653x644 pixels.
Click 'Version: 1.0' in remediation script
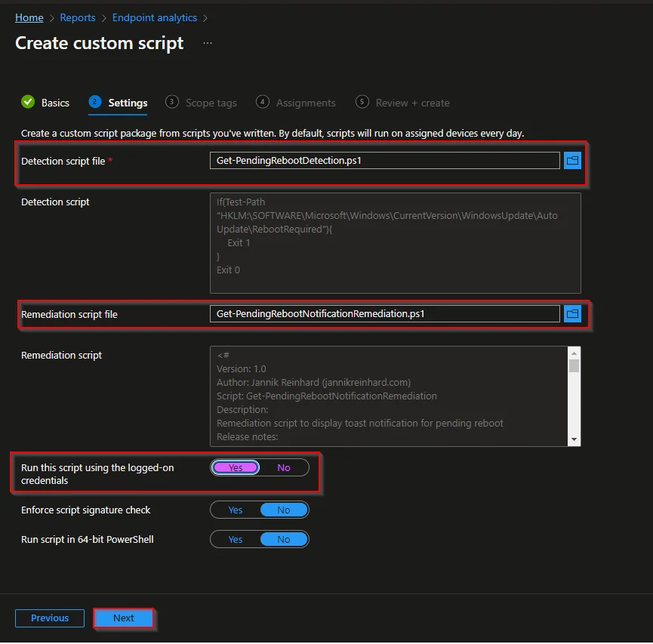tap(241, 368)
